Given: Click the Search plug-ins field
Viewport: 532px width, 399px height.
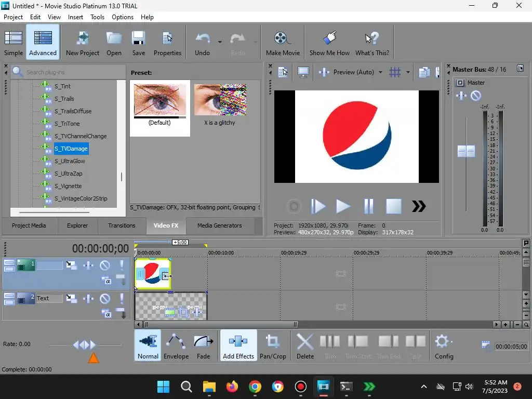Looking at the screenshot, I should click(x=68, y=72).
